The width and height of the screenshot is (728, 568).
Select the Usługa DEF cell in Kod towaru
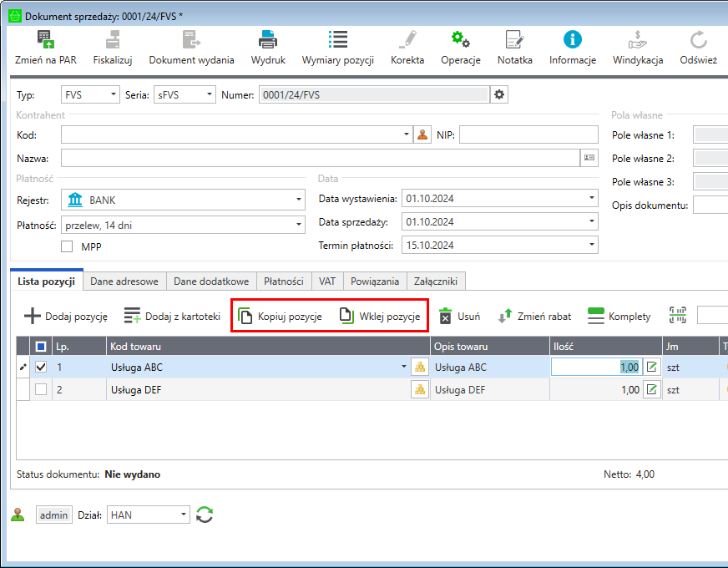(x=258, y=389)
